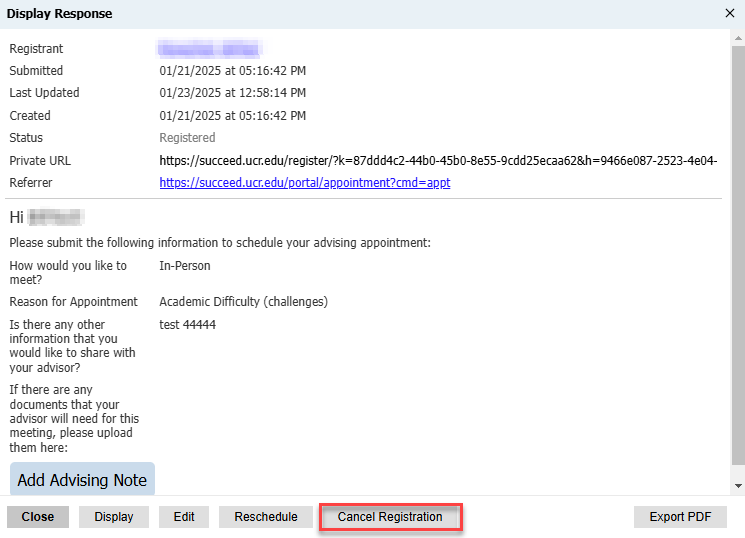
Task: Add Advising Note to this registration
Action: tap(82, 480)
